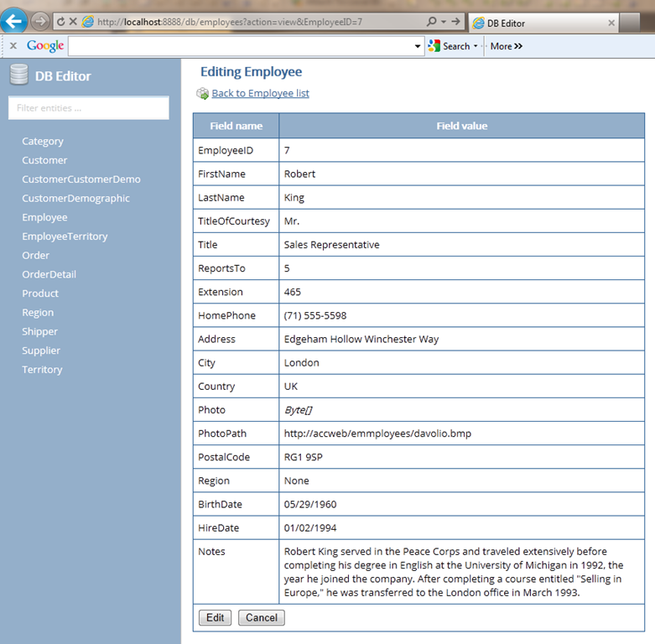Follow the Back to Employee list link

point(260,93)
